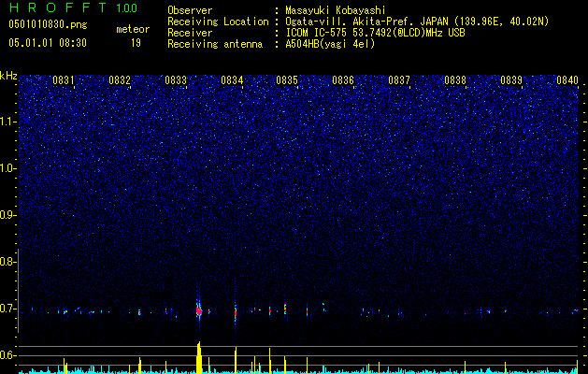
Task: Click the kHz axis unit label
Action: pos(8,76)
